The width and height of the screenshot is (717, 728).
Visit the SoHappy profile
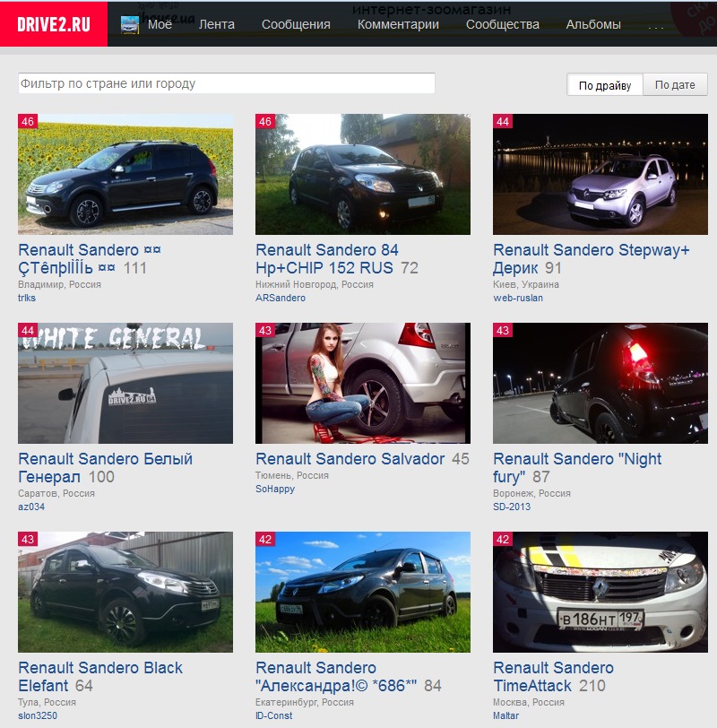[x=275, y=489]
